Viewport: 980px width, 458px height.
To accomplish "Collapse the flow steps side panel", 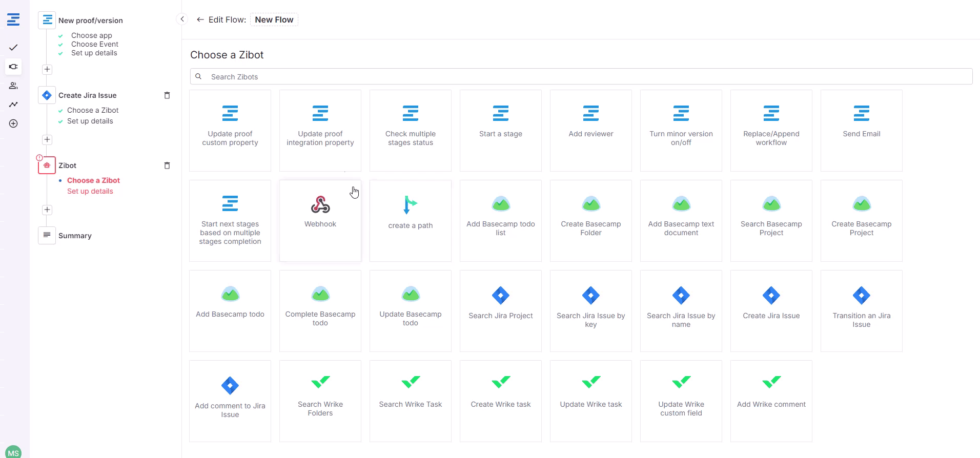I will click(x=182, y=19).
